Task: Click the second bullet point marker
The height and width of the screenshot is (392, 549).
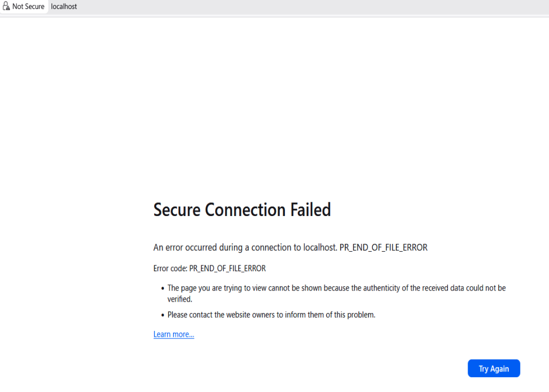Action: 162,315
